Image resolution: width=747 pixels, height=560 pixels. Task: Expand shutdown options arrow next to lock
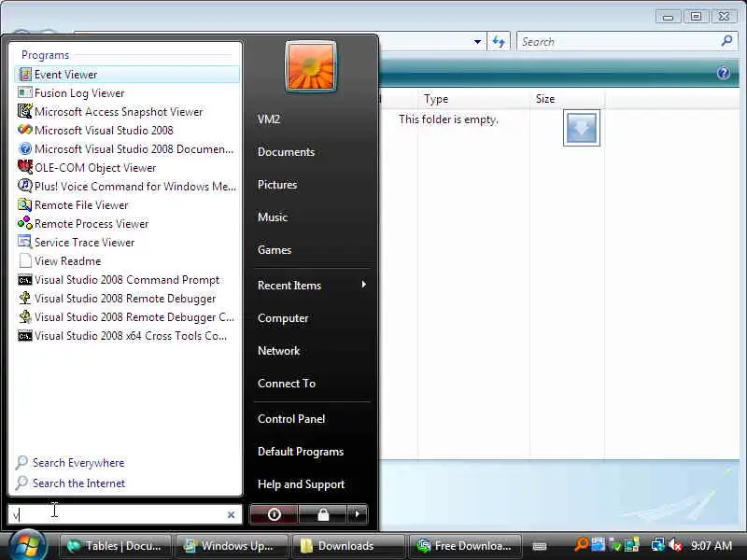pos(358,514)
